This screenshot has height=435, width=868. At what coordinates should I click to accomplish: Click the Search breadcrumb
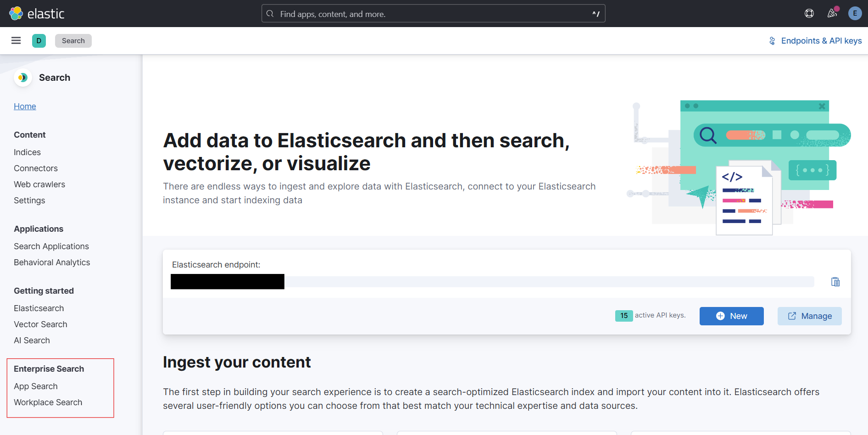(73, 40)
